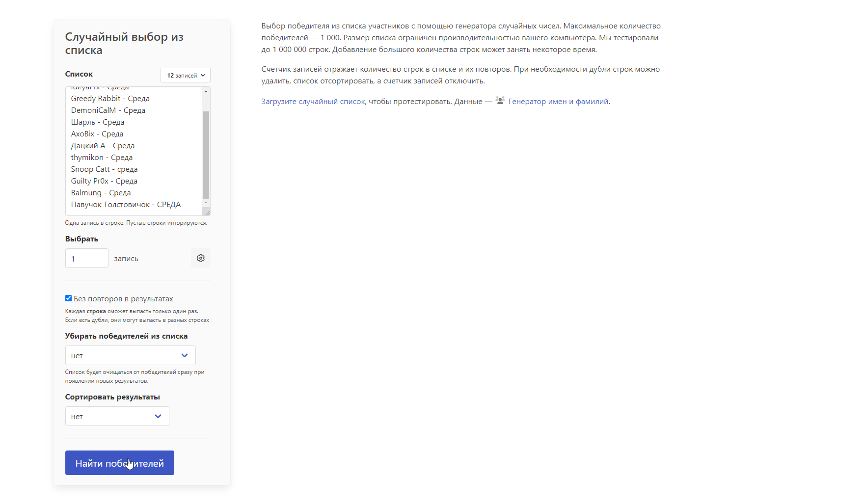
Task: Expand the "Сортировать результаты" dropdown
Action: [x=117, y=416]
